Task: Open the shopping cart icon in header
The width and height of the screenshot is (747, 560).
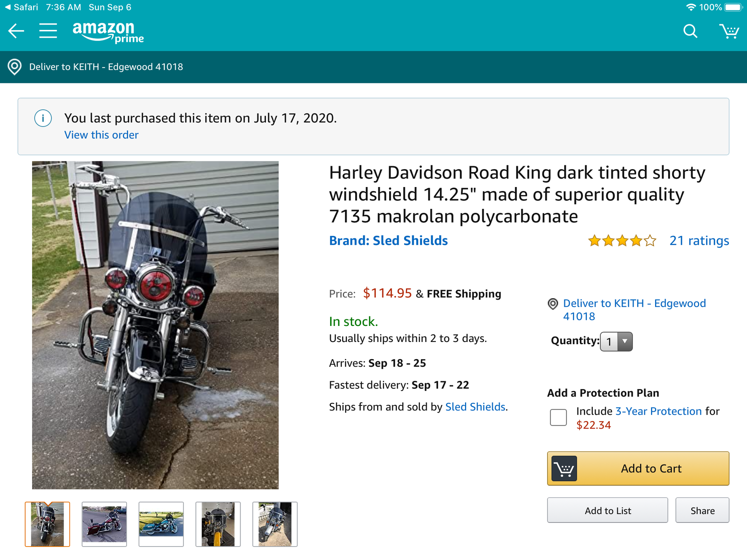Action: 729,31
